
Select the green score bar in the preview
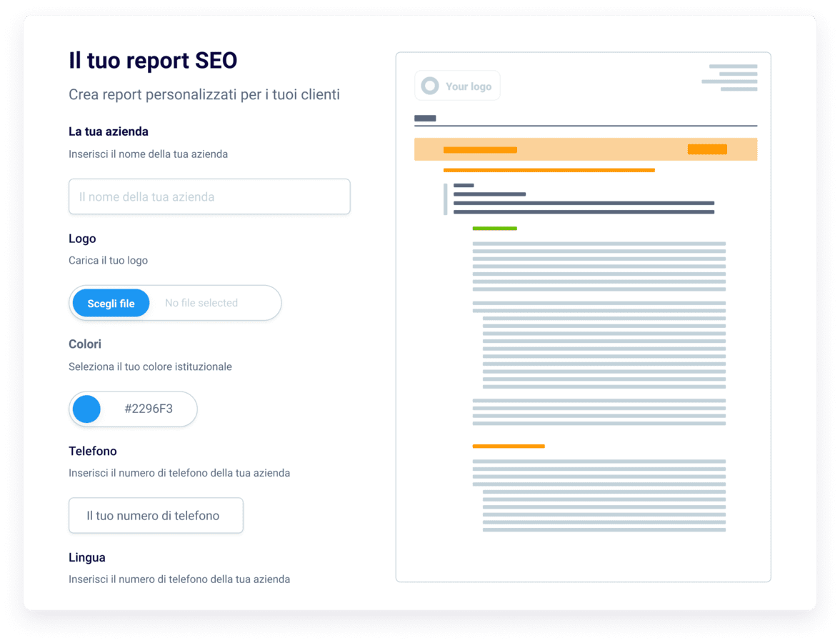[x=494, y=228]
